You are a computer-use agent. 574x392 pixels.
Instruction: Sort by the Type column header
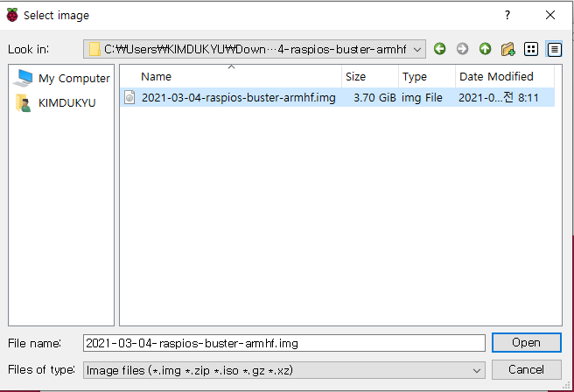click(x=427, y=76)
